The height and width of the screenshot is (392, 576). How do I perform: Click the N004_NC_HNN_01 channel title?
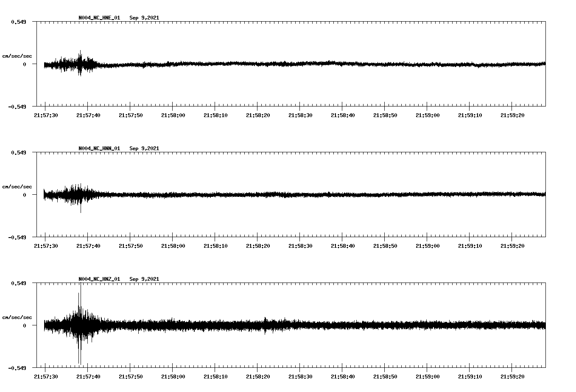pos(99,148)
